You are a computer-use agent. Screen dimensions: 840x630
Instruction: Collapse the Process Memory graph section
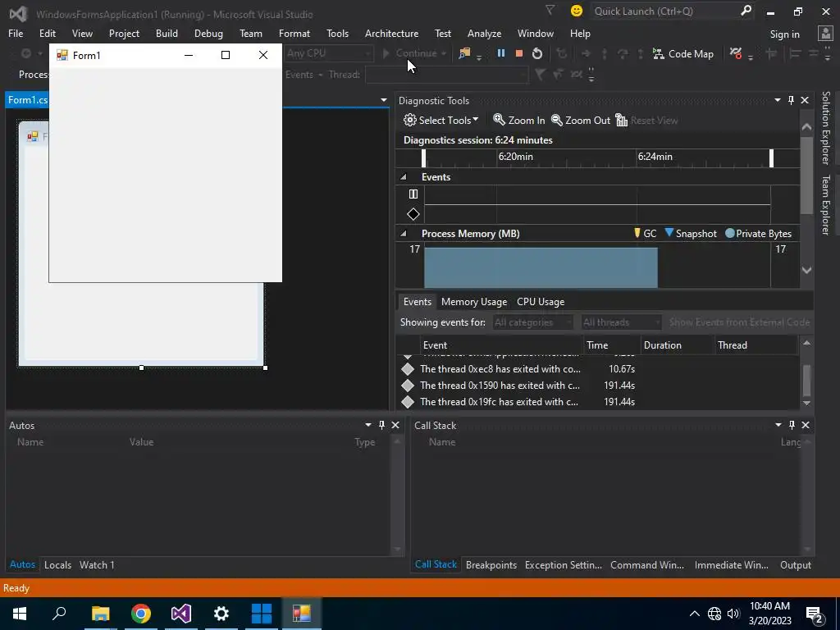click(x=404, y=234)
